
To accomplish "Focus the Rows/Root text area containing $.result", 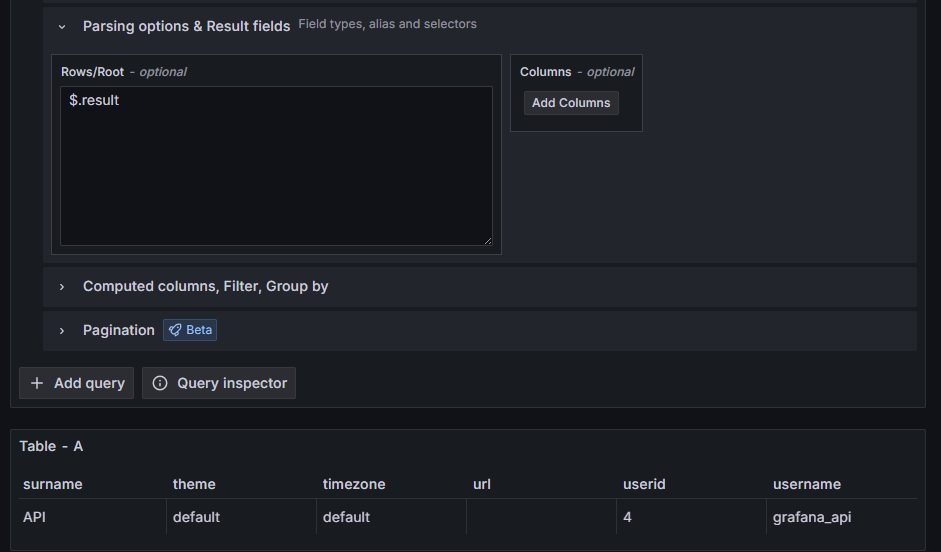I will [276, 166].
